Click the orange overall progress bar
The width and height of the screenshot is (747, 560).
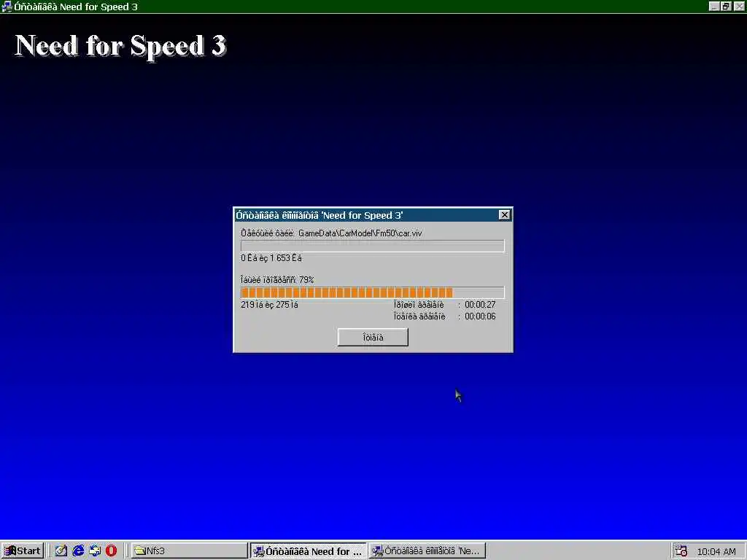pyautogui.click(x=373, y=292)
